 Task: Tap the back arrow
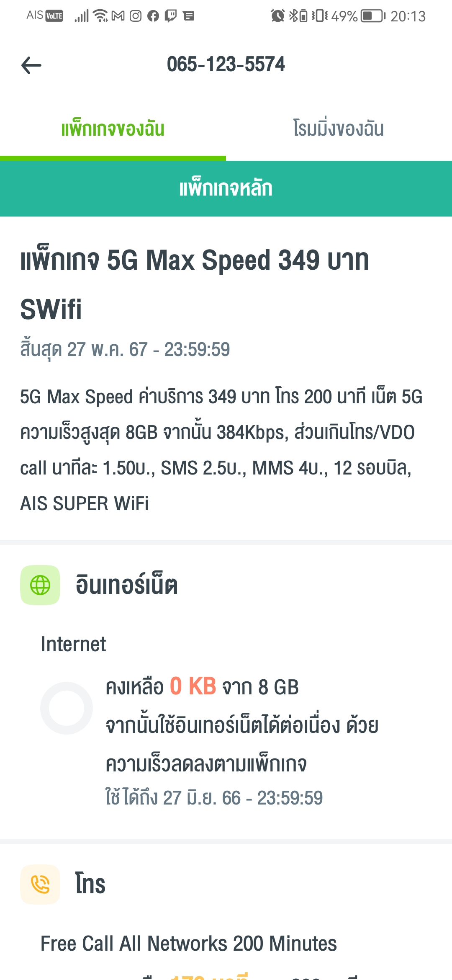point(31,65)
